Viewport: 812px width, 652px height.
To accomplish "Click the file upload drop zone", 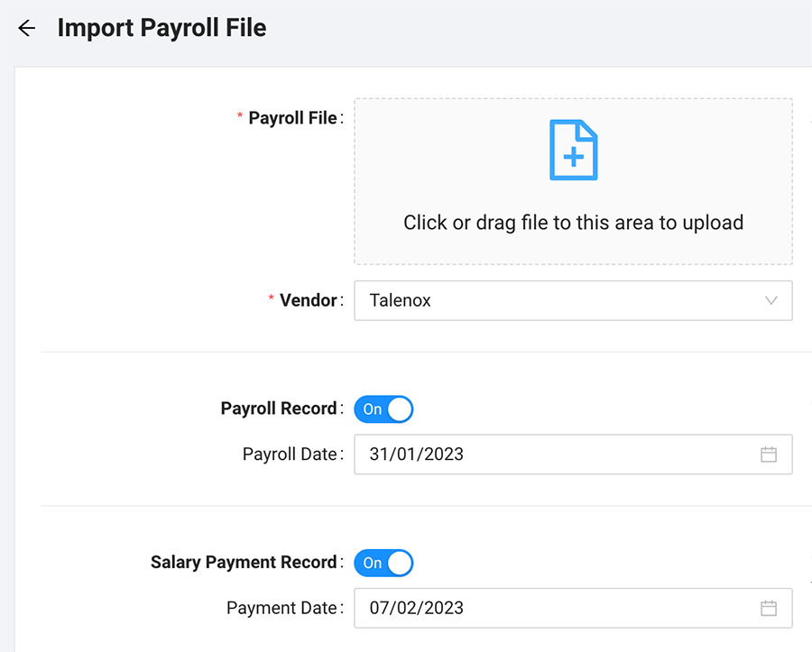I will point(573,180).
